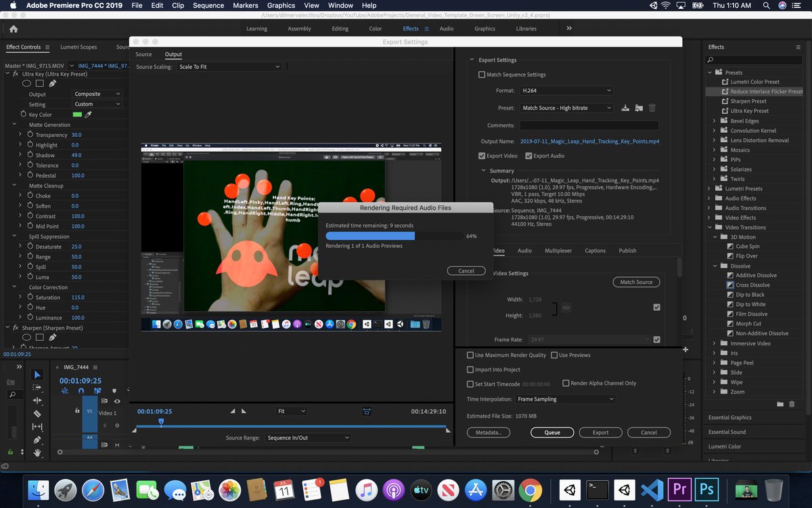Cancel the audio rendering progress dialog
Viewport: 812px width, 508px height.
pos(466,270)
